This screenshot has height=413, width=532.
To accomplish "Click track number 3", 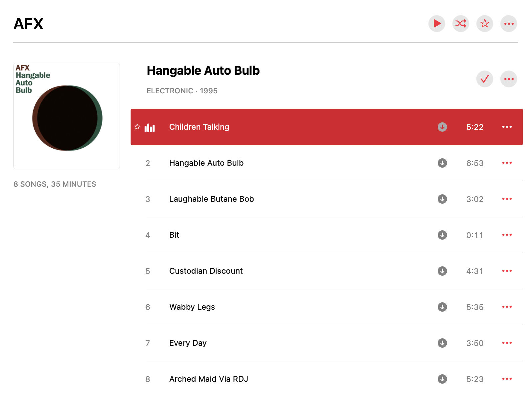I will 148,199.
